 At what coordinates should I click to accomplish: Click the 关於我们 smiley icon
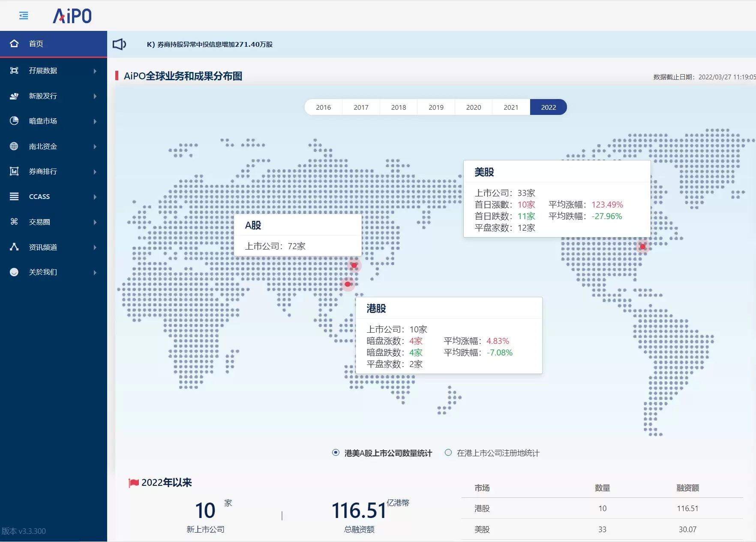14,272
